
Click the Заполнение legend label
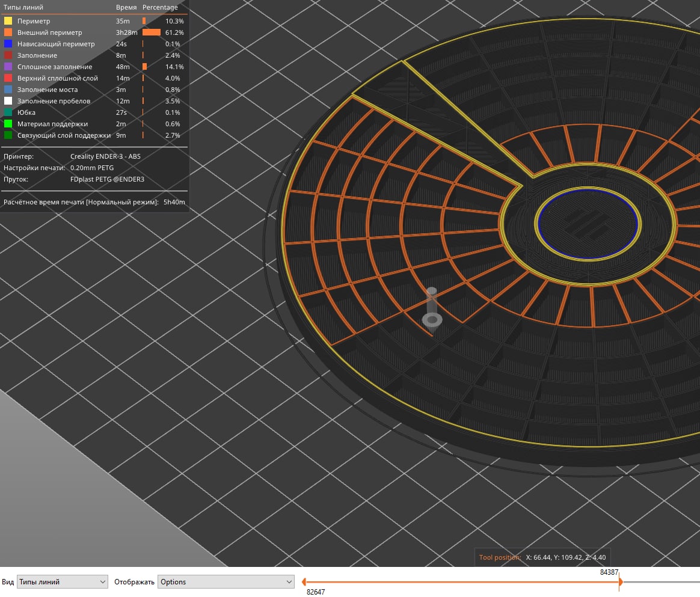coord(37,55)
